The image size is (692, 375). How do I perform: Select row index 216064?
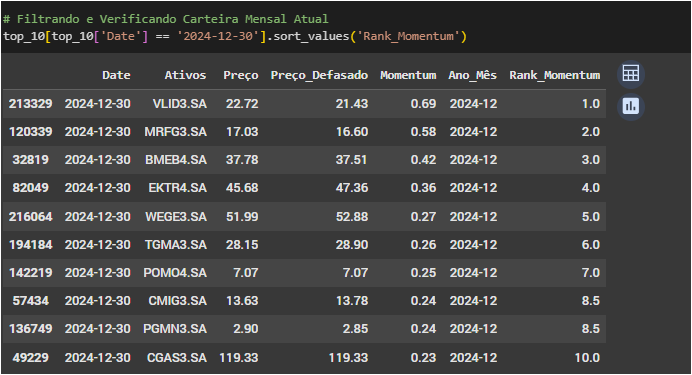coord(30,217)
